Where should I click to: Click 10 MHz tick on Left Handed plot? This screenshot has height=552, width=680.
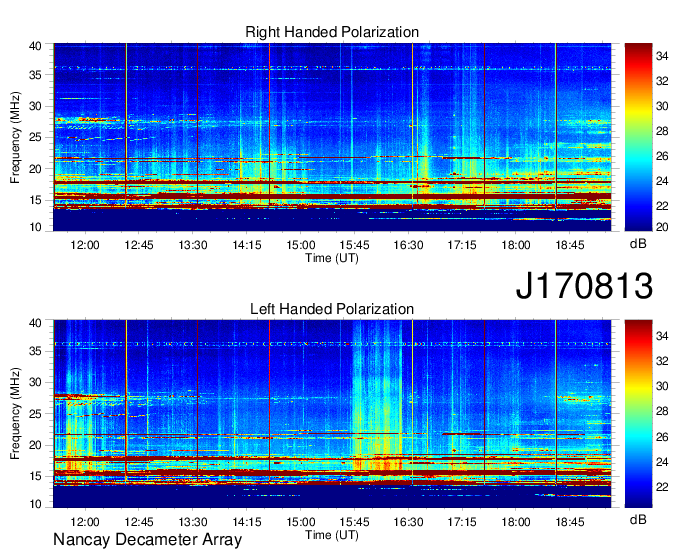pyautogui.click(x=35, y=504)
